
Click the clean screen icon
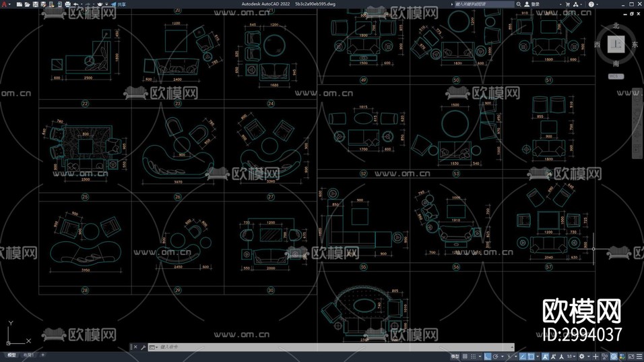[x=631, y=356]
